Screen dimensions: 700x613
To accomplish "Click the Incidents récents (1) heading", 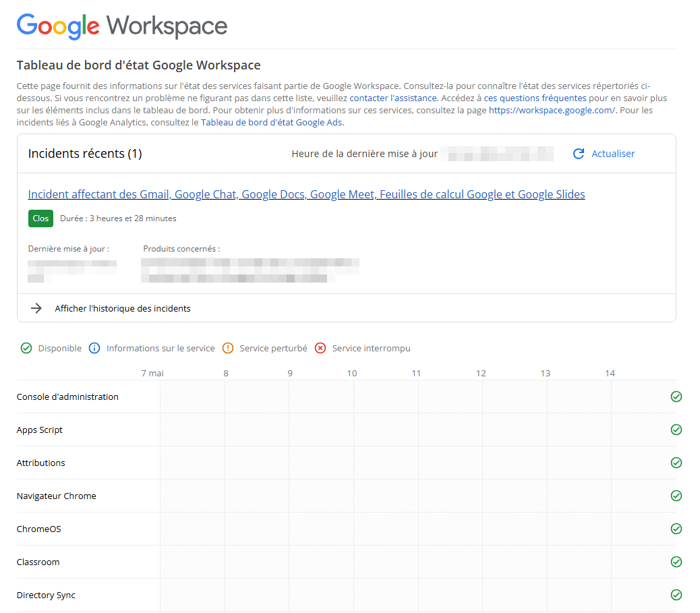I will click(x=85, y=154).
